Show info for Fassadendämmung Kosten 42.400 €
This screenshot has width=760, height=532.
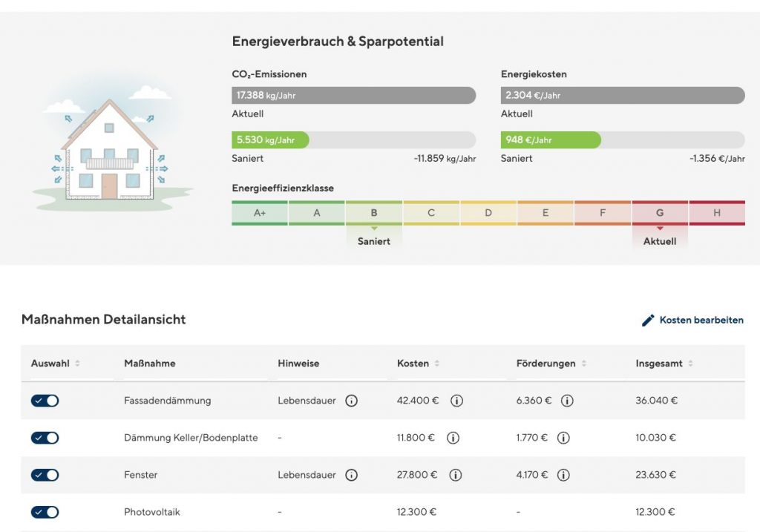[x=457, y=401]
